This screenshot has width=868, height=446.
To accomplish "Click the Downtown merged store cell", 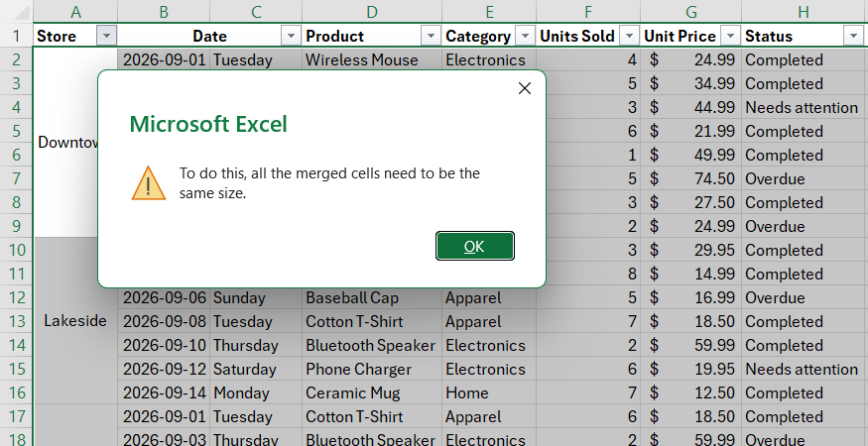I will 66,143.
